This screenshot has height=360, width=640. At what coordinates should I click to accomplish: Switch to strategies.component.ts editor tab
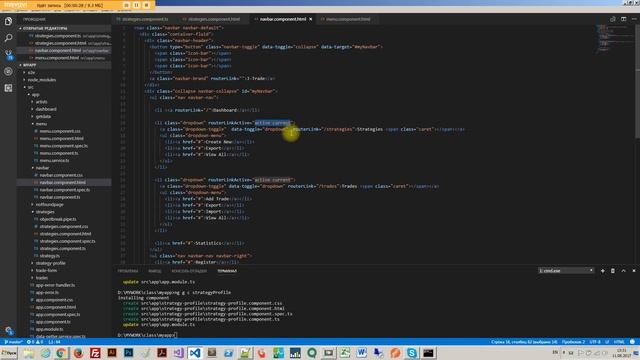click(144, 19)
